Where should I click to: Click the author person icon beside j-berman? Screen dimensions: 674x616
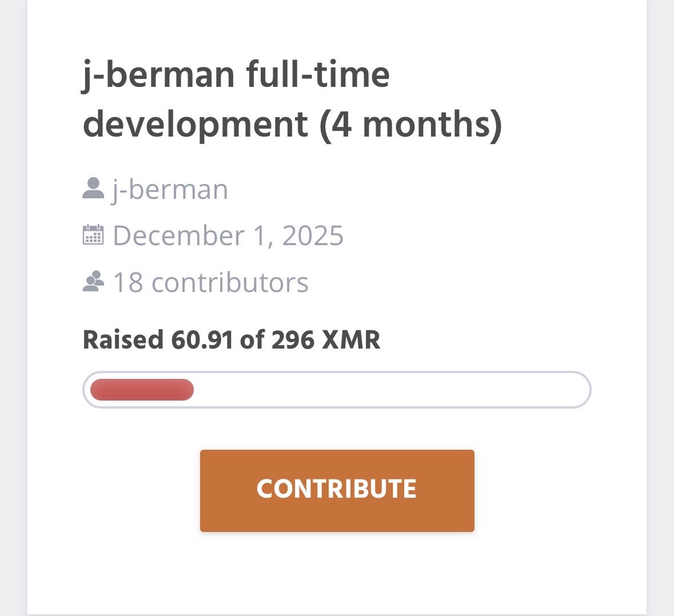pos(93,189)
